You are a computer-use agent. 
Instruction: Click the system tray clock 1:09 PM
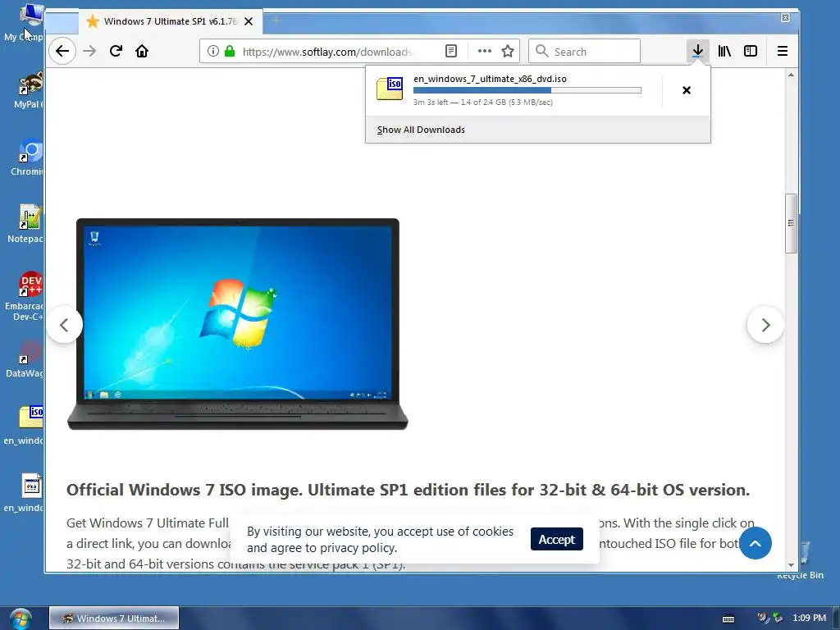coord(810,619)
